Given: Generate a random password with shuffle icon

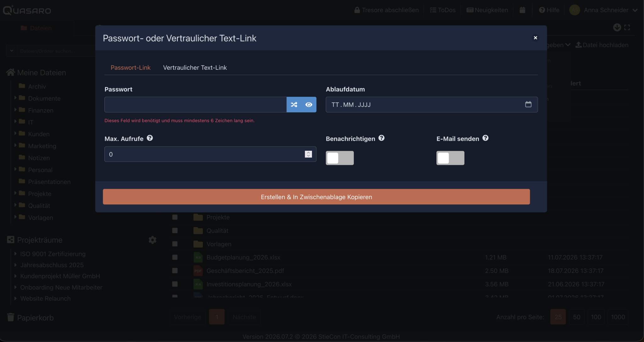Looking at the screenshot, I should click(294, 105).
